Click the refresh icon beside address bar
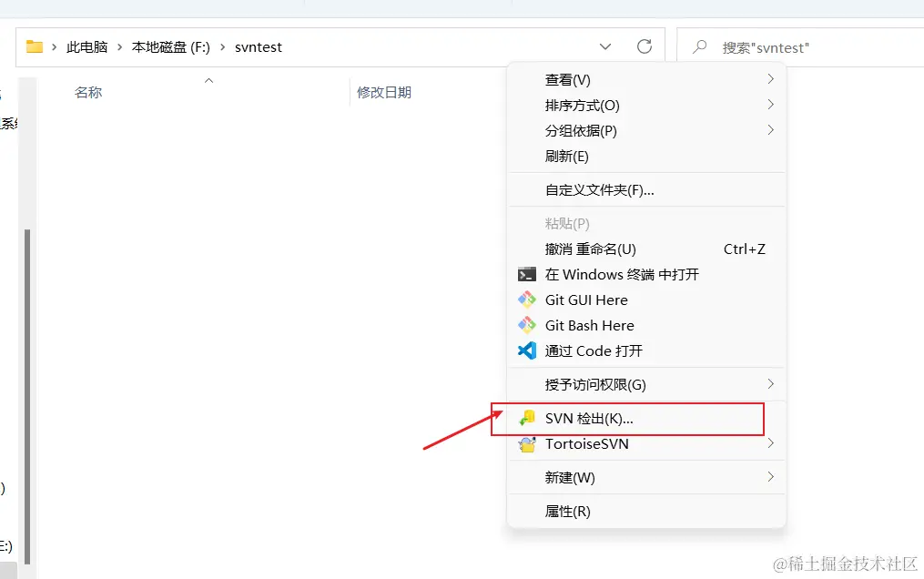Screen dimensions: 924x579 tap(645, 46)
